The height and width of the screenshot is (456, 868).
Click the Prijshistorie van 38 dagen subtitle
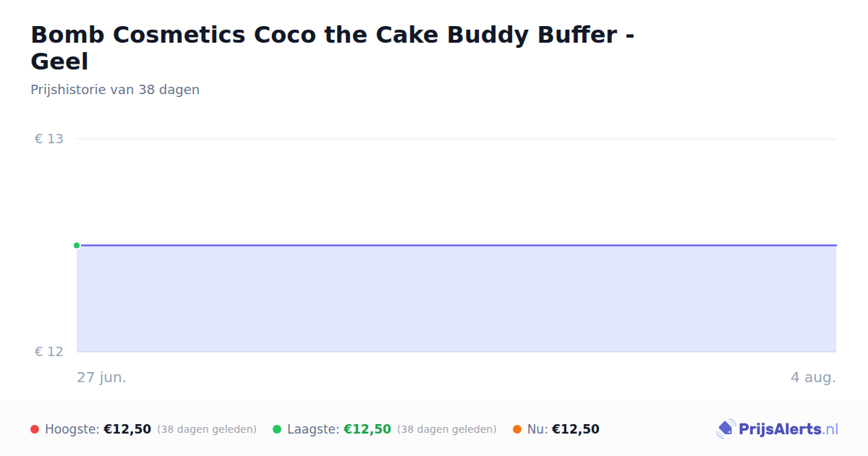point(115,90)
